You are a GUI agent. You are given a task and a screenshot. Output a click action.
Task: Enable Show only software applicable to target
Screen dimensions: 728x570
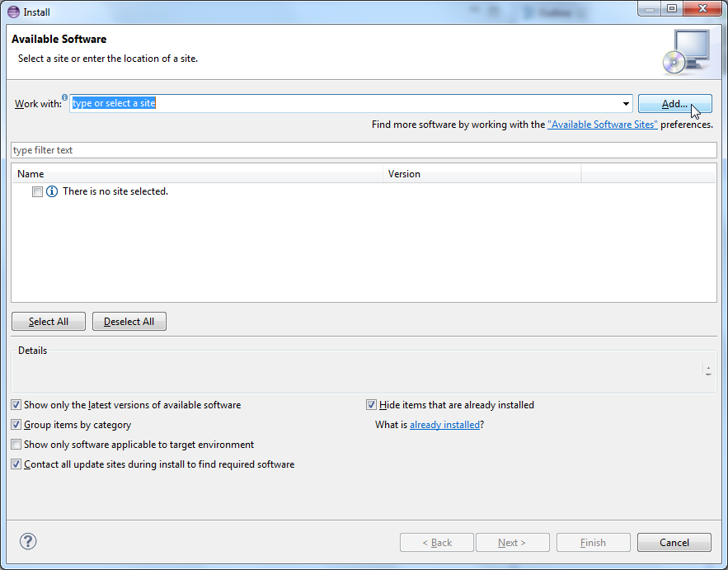point(16,445)
